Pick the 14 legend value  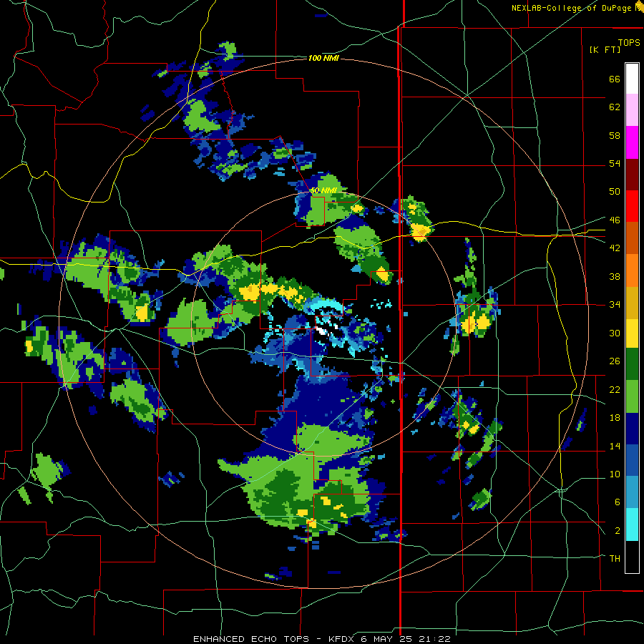(x=615, y=446)
